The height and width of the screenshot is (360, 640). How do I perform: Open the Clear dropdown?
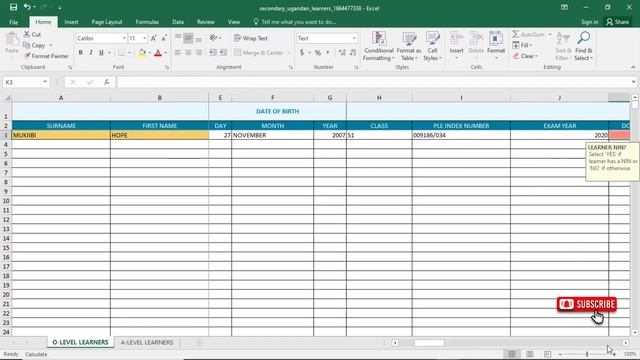525,56
